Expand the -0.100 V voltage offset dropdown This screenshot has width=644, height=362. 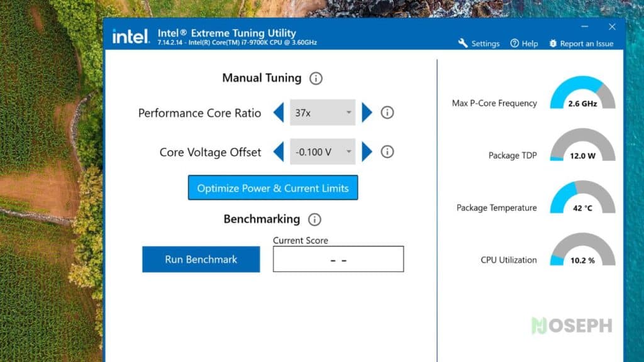tap(323, 152)
